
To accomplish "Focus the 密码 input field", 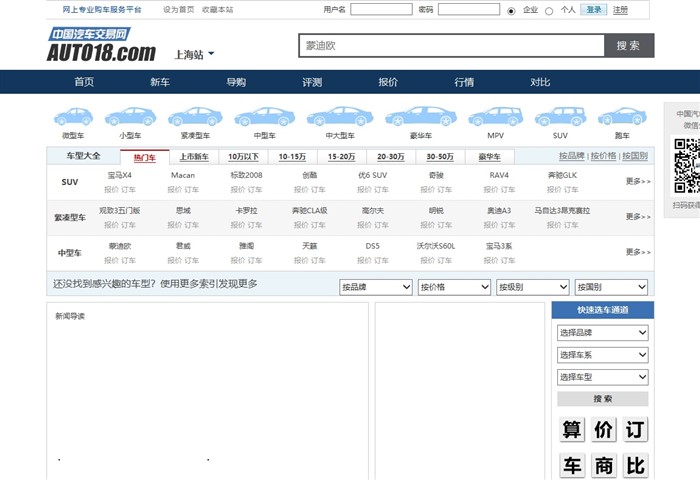I will coord(469,9).
